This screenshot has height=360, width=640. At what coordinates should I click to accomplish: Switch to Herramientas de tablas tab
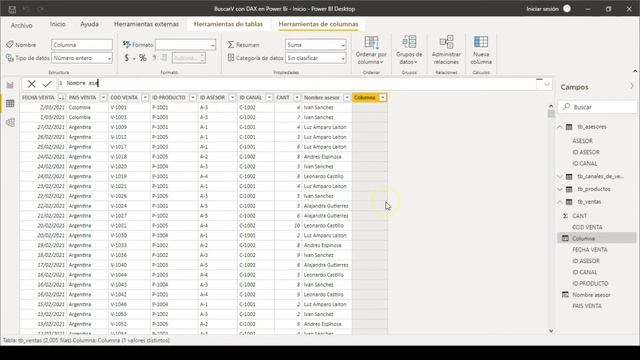[x=228, y=24]
